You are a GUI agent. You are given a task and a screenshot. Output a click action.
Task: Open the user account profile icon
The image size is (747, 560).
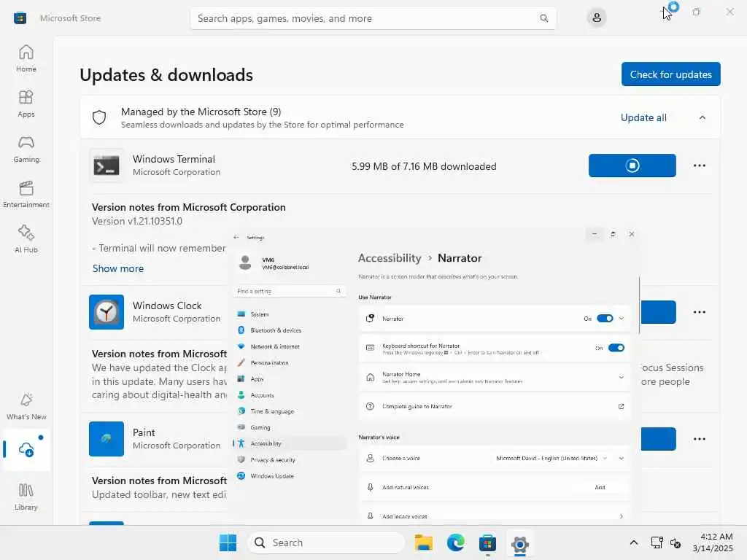pos(597,18)
